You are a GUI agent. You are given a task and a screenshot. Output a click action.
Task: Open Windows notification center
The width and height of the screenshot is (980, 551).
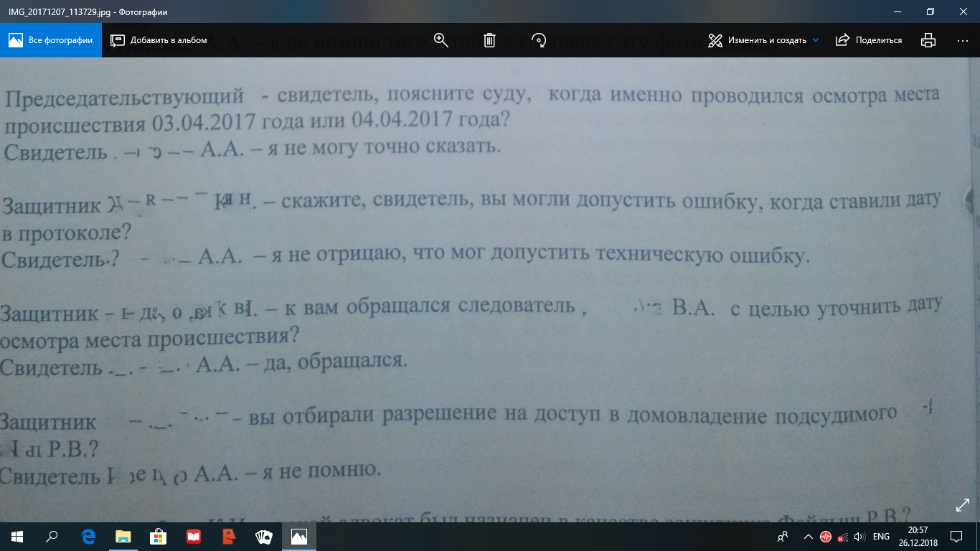click(956, 536)
